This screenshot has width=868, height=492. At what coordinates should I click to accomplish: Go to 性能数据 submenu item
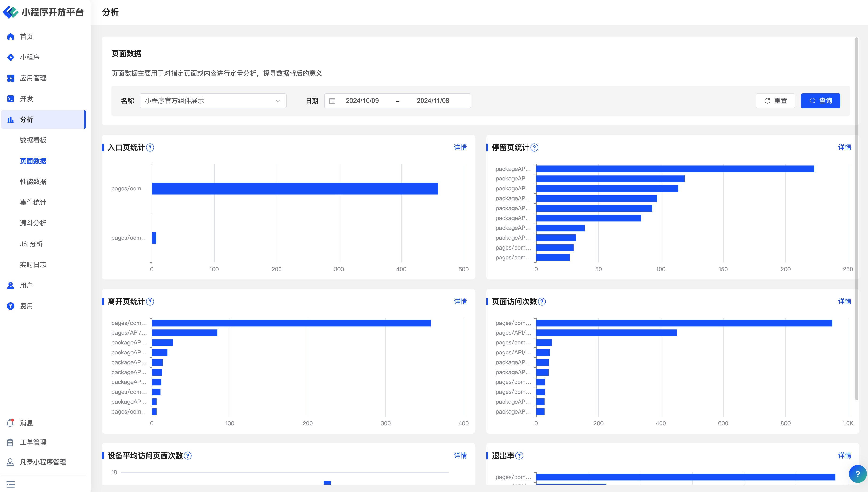[x=33, y=182]
